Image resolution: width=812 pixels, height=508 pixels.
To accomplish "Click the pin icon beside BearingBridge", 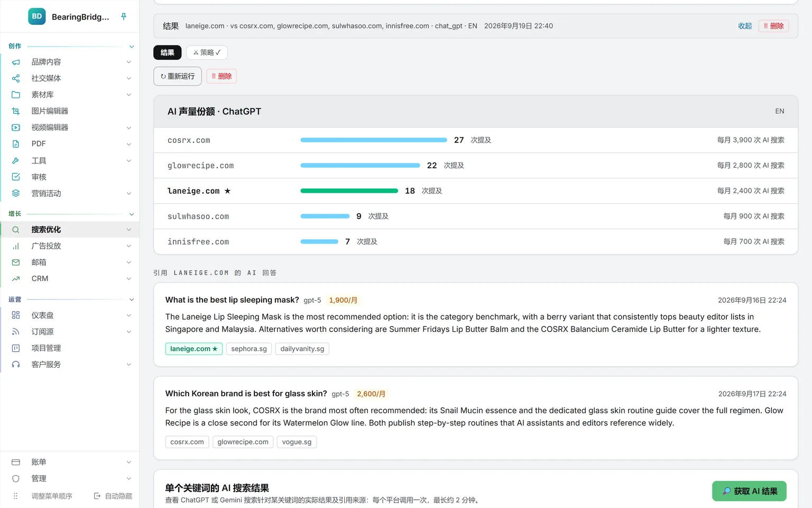I will 124,16.
